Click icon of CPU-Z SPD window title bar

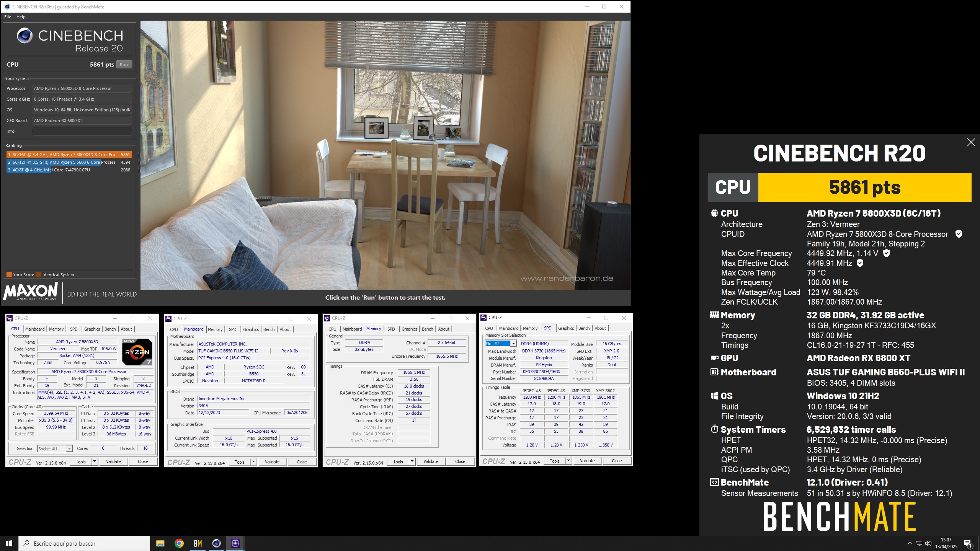[x=483, y=318]
